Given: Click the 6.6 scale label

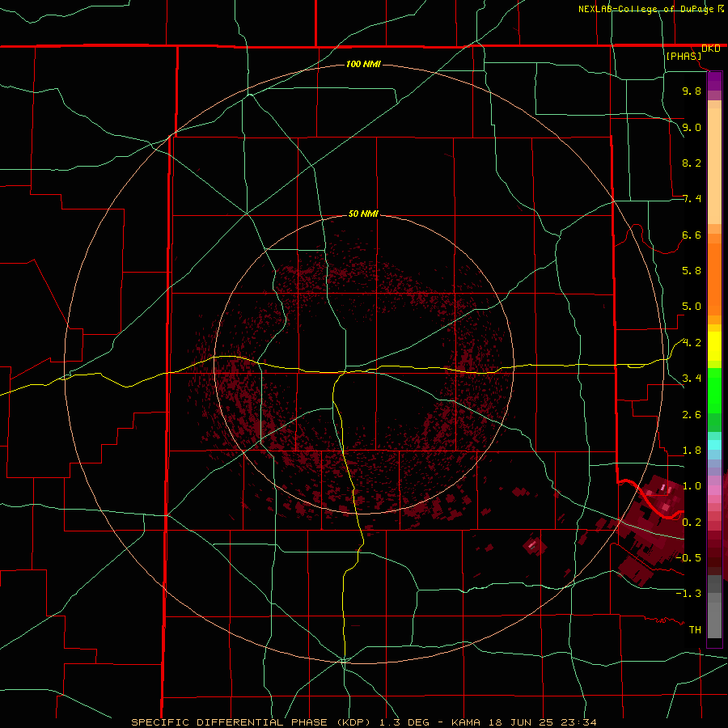Looking at the screenshot, I should [x=692, y=235].
